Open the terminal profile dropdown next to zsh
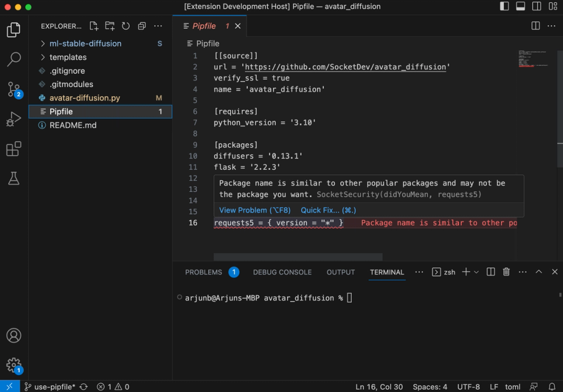The image size is (563, 392). point(476,272)
